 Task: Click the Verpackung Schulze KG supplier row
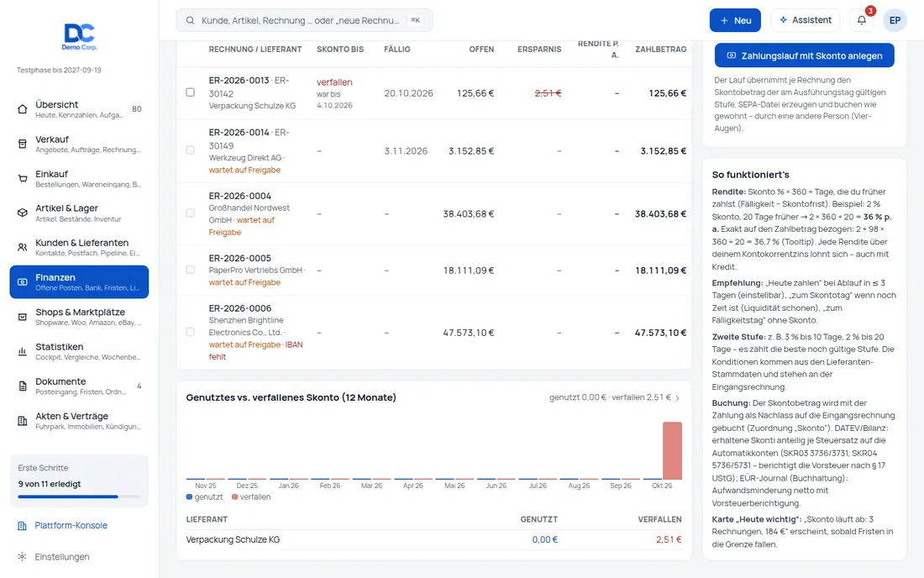433,539
